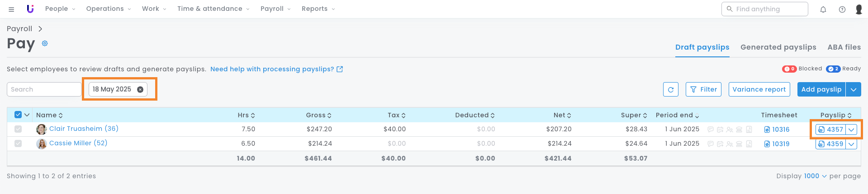868x194 pixels.
Task: Toggle the select-all employees checkbox
Action: [18, 115]
